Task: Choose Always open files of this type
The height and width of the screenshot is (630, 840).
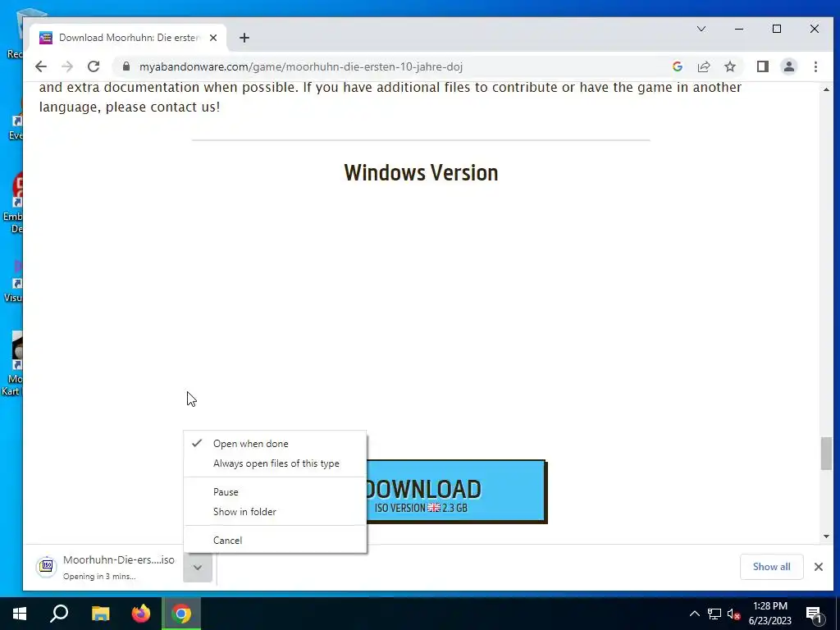Action: [275, 463]
